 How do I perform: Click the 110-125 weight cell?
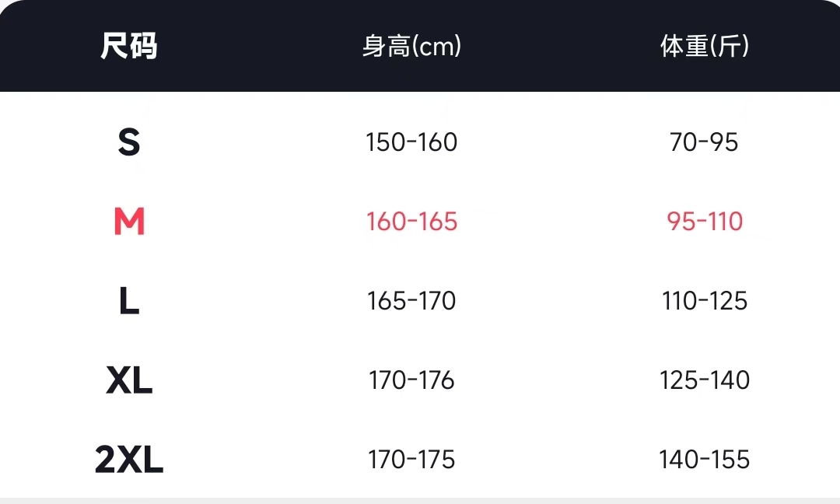(x=705, y=302)
